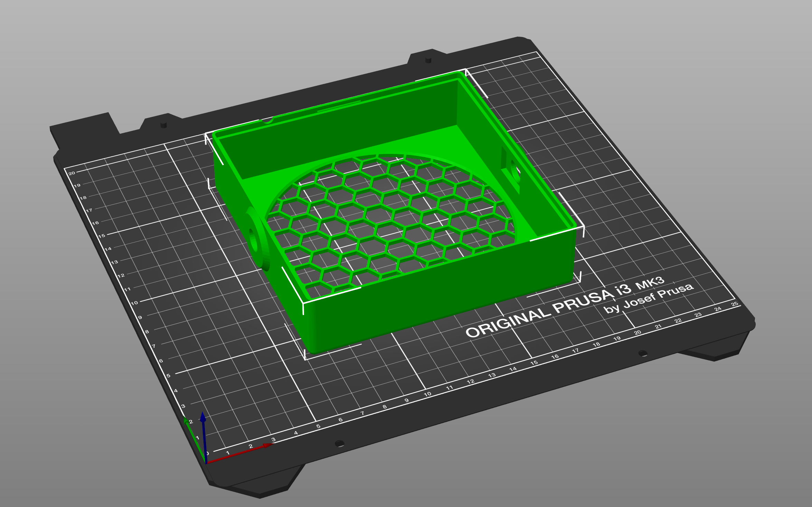Click the number 20 on left bed ruler
The width and height of the screenshot is (812, 507).
pos(72,173)
